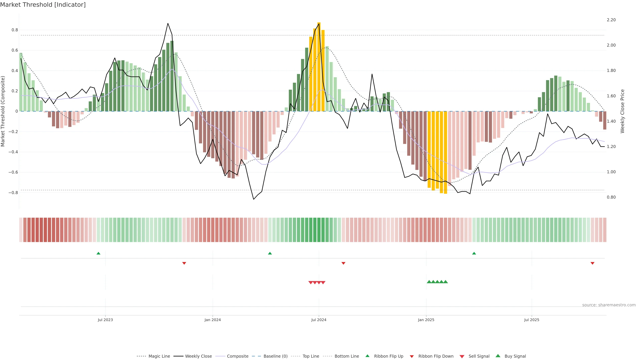Toggle the Bottom Line legend entry
The height and width of the screenshot is (362, 644).
[346, 356]
